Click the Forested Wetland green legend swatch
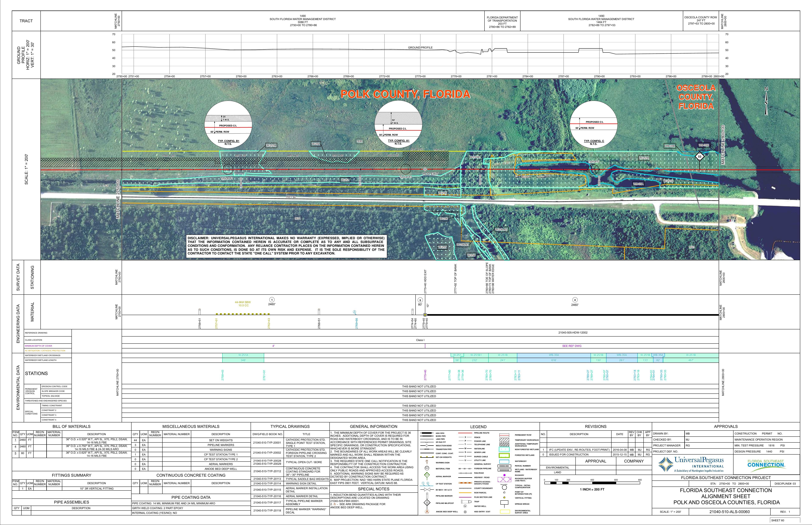The height and width of the screenshot is (525, 812). click(x=504, y=455)
